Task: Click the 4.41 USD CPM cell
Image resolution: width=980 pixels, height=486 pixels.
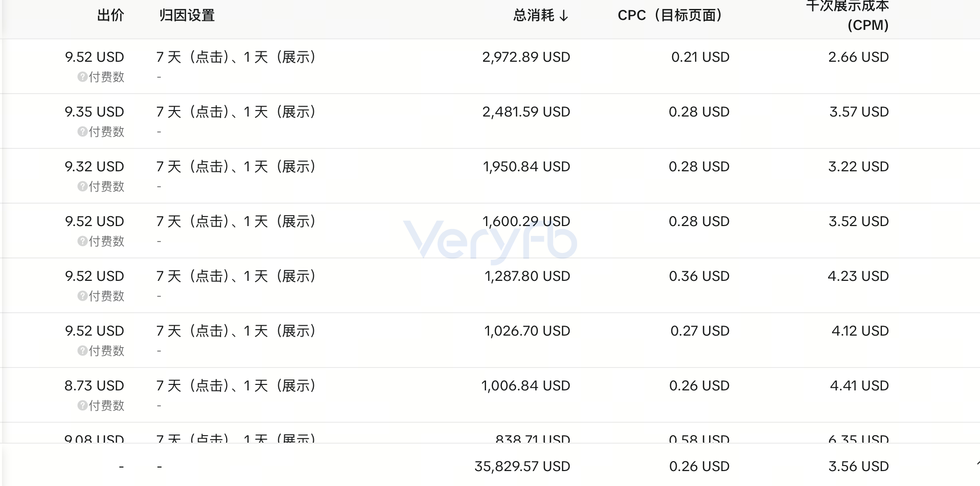Action: (859, 386)
